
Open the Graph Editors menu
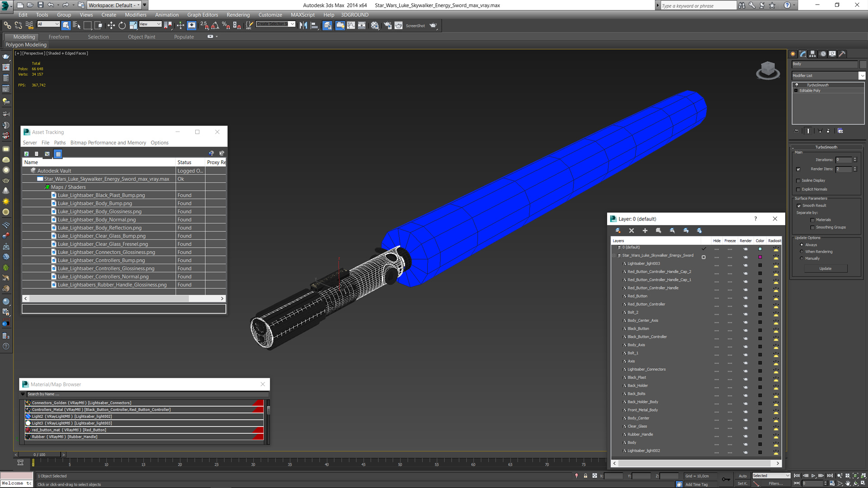[x=202, y=15]
